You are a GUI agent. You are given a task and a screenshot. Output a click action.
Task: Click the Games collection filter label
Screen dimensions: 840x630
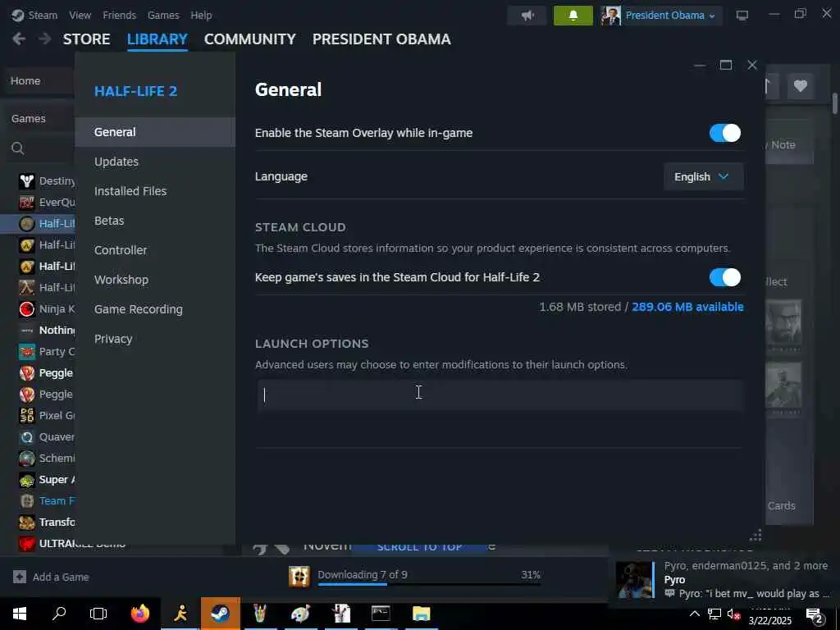coord(29,118)
